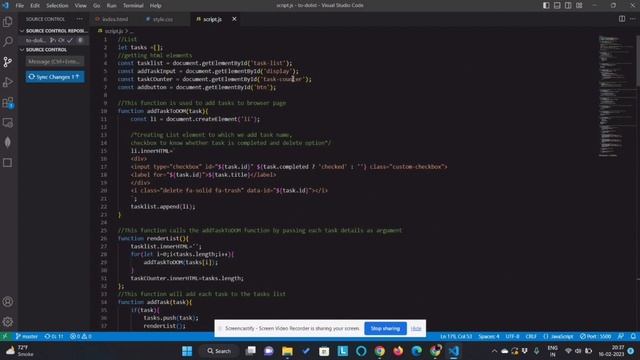
Task: Click errors and warnings count in status bar
Action: pos(80,336)
